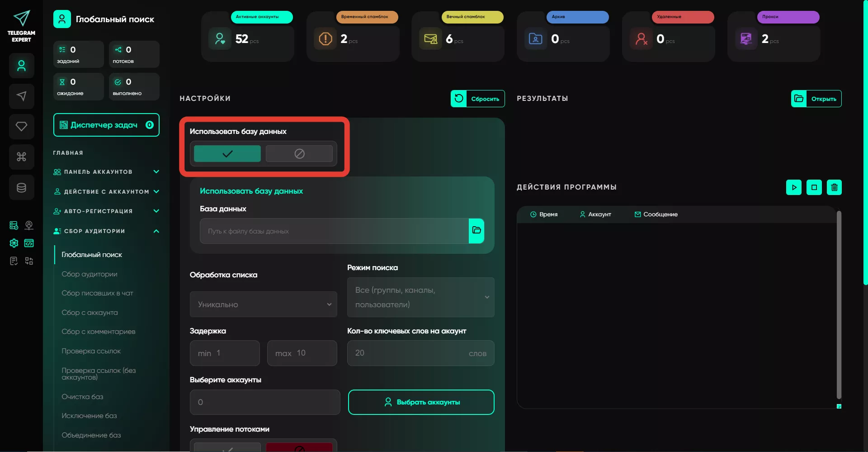Click the Аккаунт column header
This screenshot has width=868, height=452.
[x=595, y=214]
